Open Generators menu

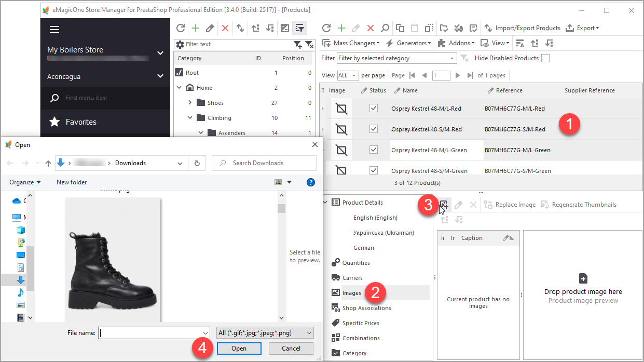tap(409, 43)
